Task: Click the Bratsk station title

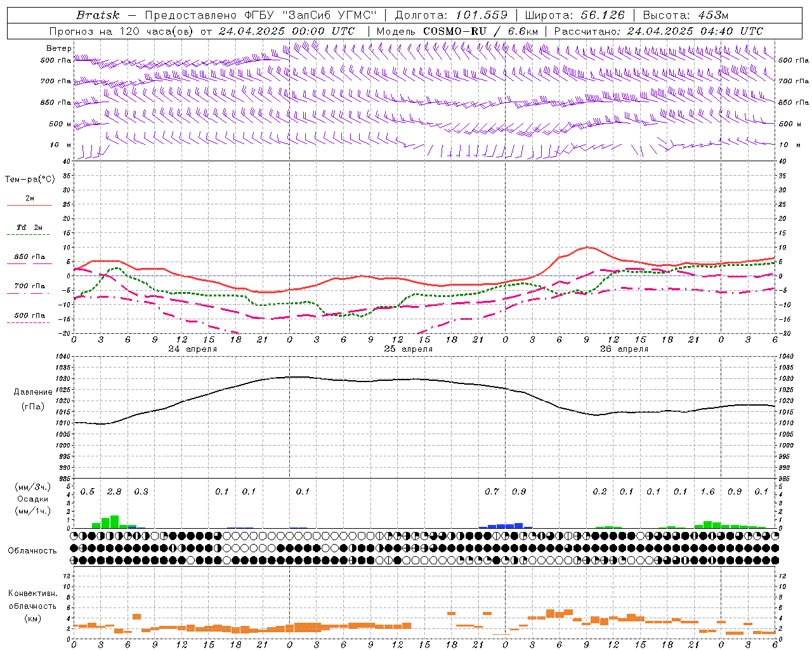Action: click(x=98, y=15)
